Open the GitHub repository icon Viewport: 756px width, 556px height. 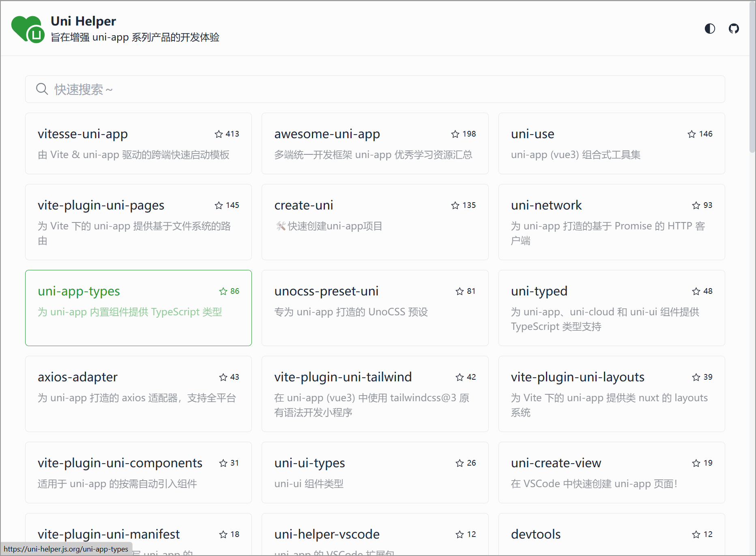pyautogui.click(x=734, y=28)
